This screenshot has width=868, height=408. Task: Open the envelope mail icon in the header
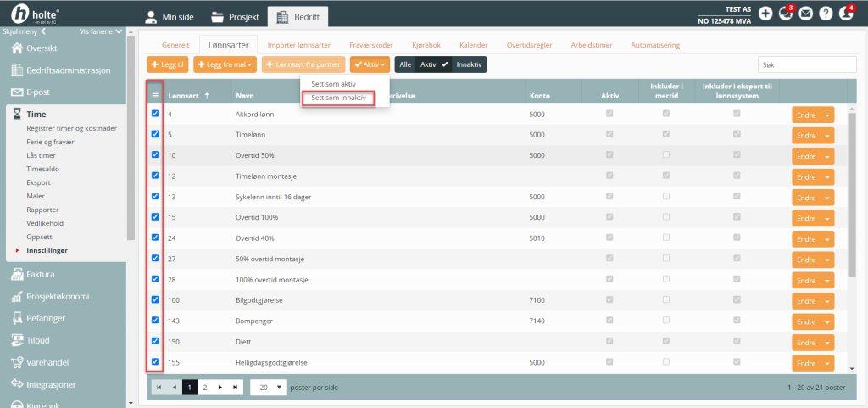click(805, 14)
